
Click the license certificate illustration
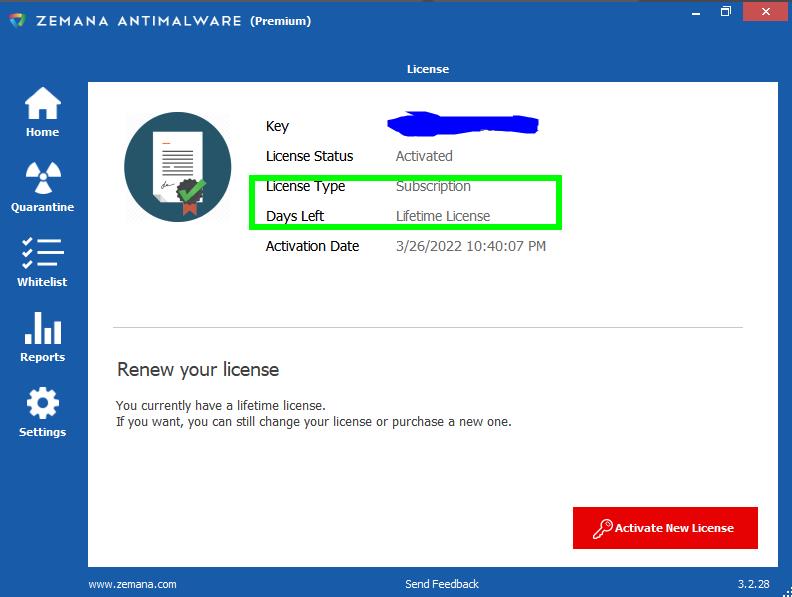[x=178, y=167]
